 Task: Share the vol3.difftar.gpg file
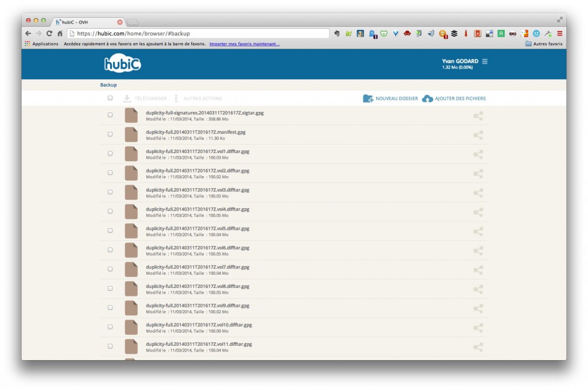tap(478, 193)
